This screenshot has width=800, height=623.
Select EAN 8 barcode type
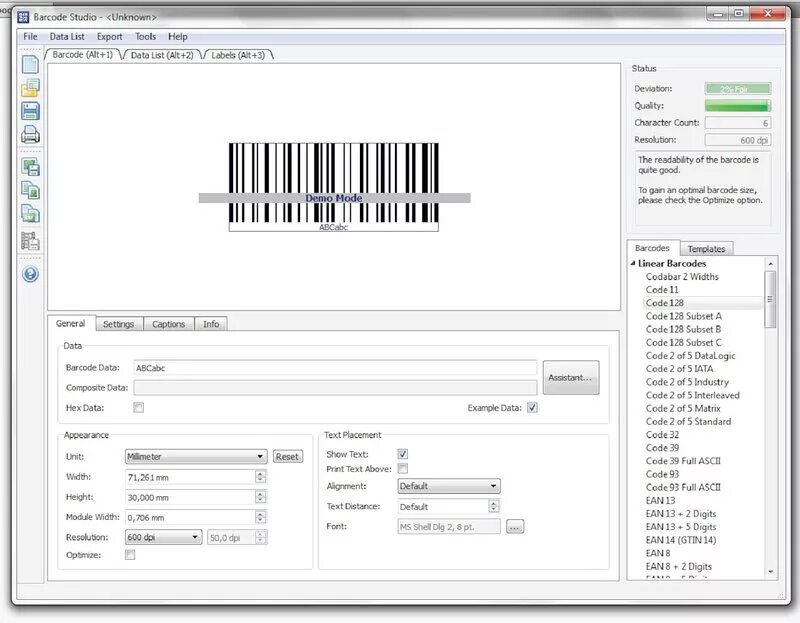[x=658, y=553]
